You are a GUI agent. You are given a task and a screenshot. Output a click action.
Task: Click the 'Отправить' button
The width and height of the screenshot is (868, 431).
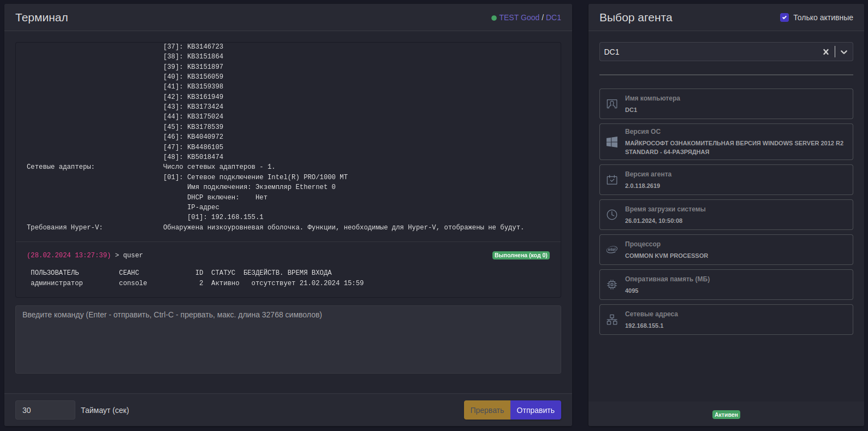coord(536,410)
